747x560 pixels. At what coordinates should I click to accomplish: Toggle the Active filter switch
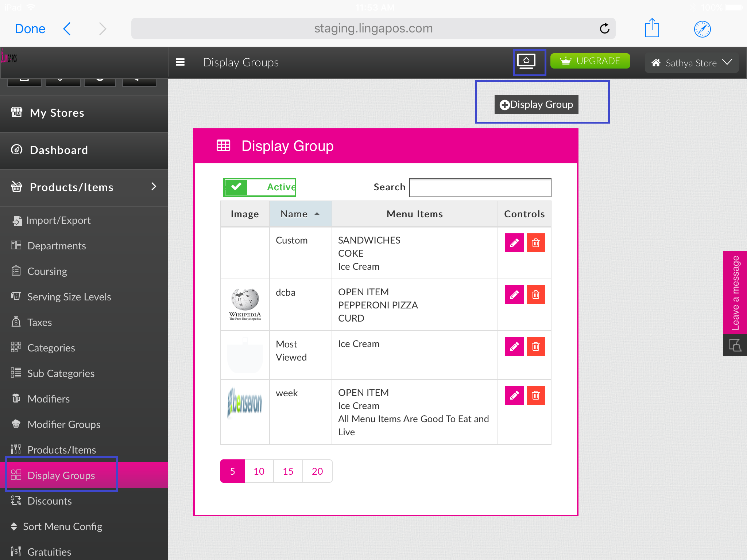point(259,187)
